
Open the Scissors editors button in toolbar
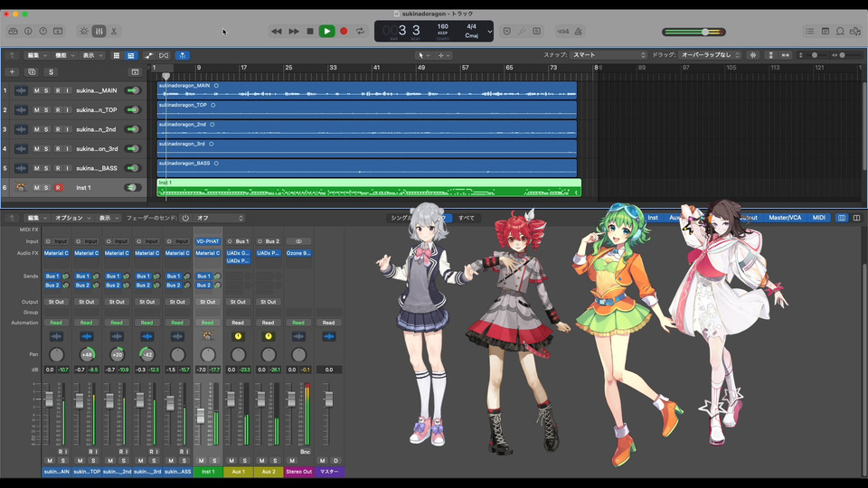(x=114, y=31)
